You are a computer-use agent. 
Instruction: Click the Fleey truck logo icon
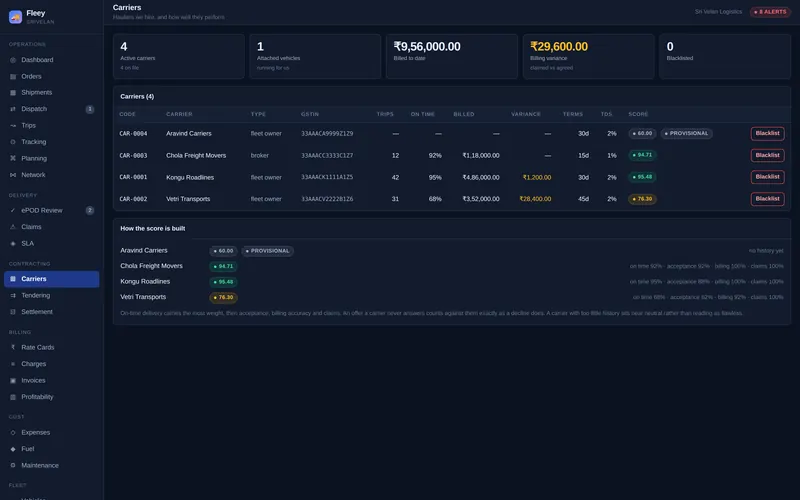tap(15, 17)
